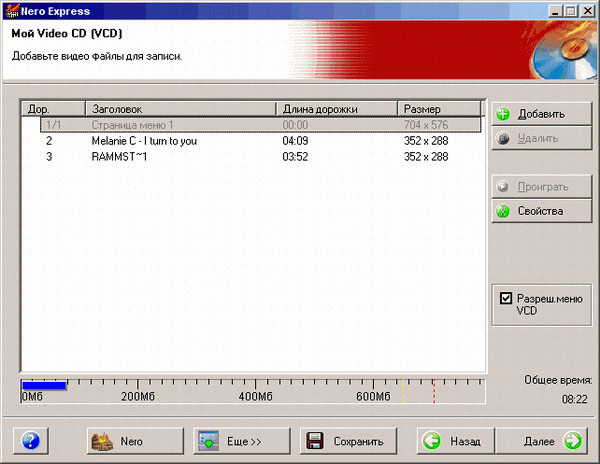Sort by Длина дорожки column header
Viewport: 600px width, 464px height.
337,109
